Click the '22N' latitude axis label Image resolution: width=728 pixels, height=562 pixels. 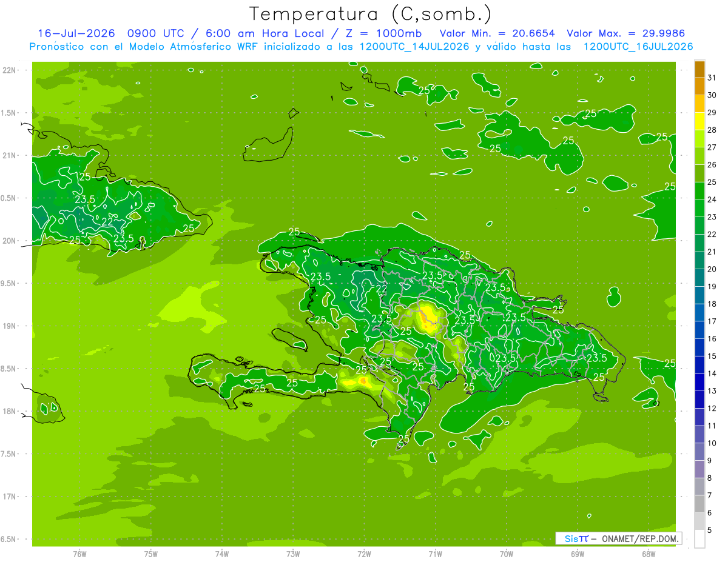(10, 70)
